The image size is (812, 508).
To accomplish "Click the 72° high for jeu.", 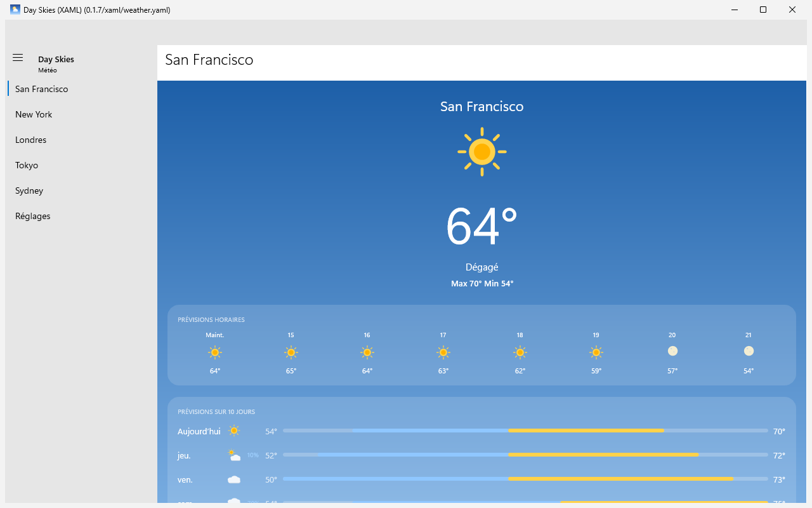I will [779, 455].
